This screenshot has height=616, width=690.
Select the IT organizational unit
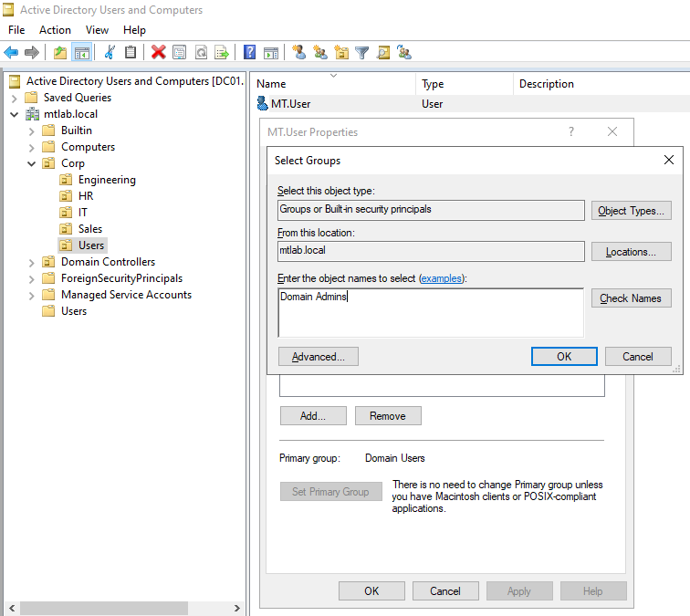(x=83, y=213)
